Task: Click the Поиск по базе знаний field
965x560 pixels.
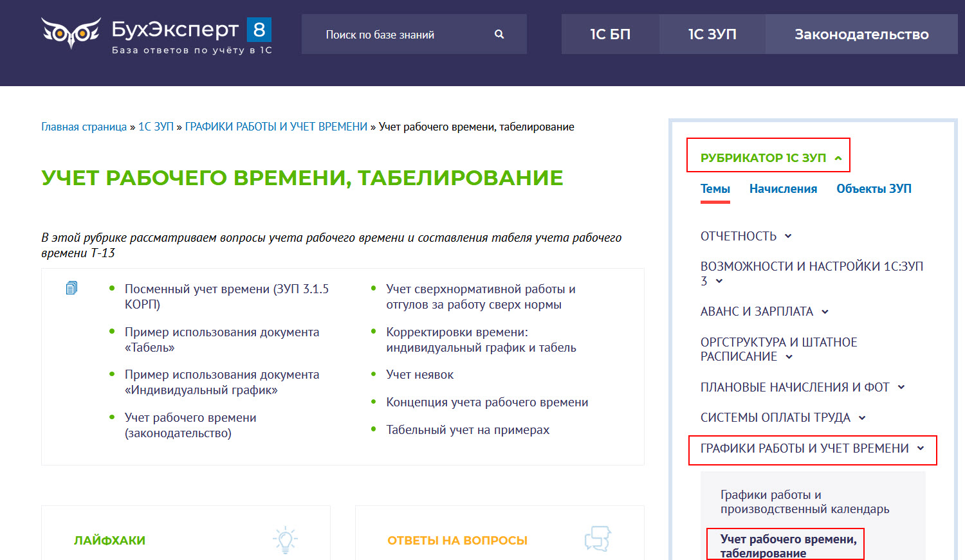Action: tap(414, 34)
